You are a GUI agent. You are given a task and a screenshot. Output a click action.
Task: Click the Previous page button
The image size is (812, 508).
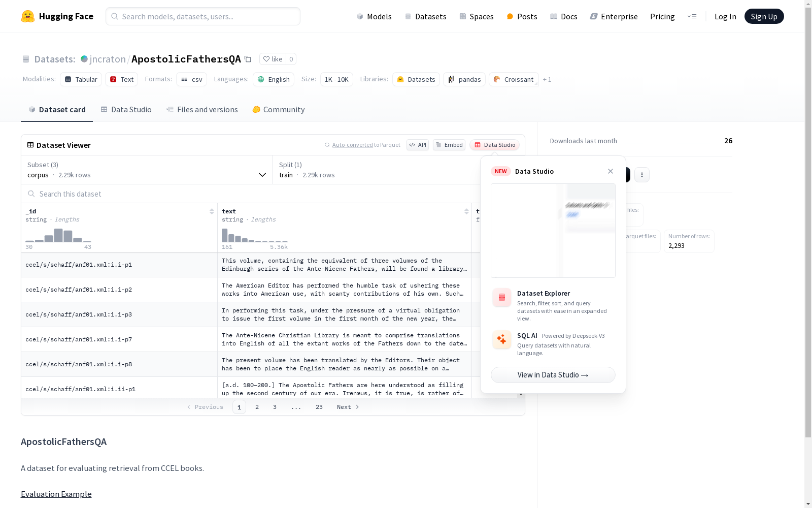(x=205, y=407)
